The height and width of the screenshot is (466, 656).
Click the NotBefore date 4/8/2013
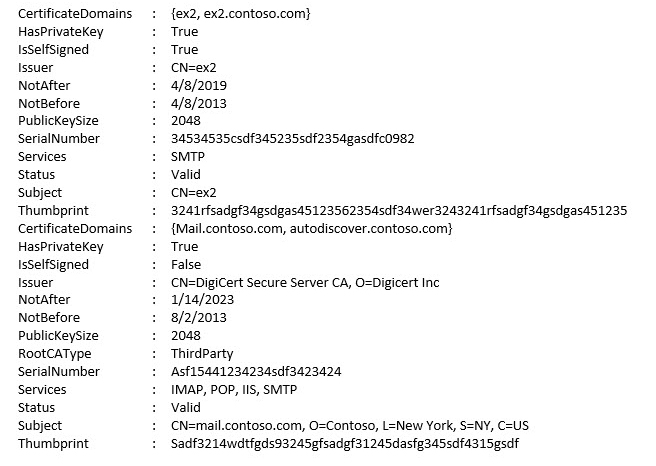tap(199, 103)
